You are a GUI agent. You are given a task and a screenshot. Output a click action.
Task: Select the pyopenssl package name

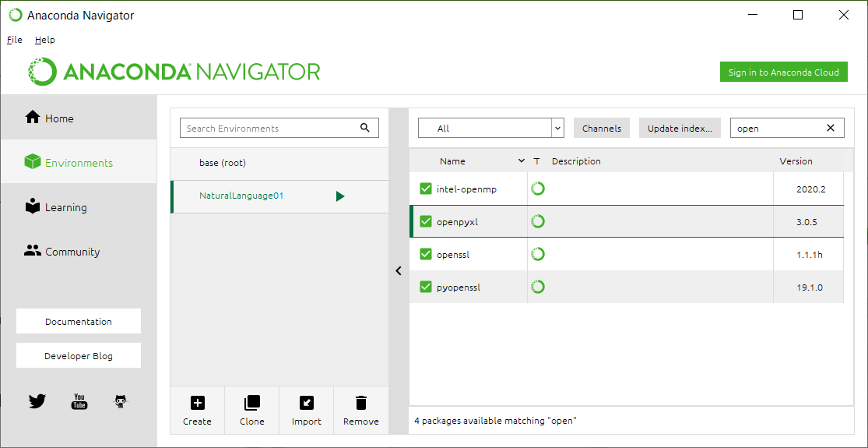459,288
